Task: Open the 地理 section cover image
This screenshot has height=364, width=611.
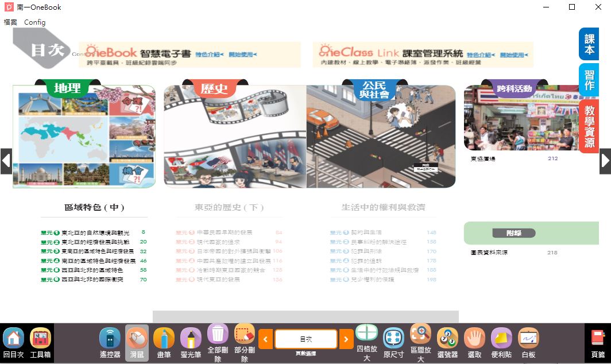Action: click(x=84, y=136)
